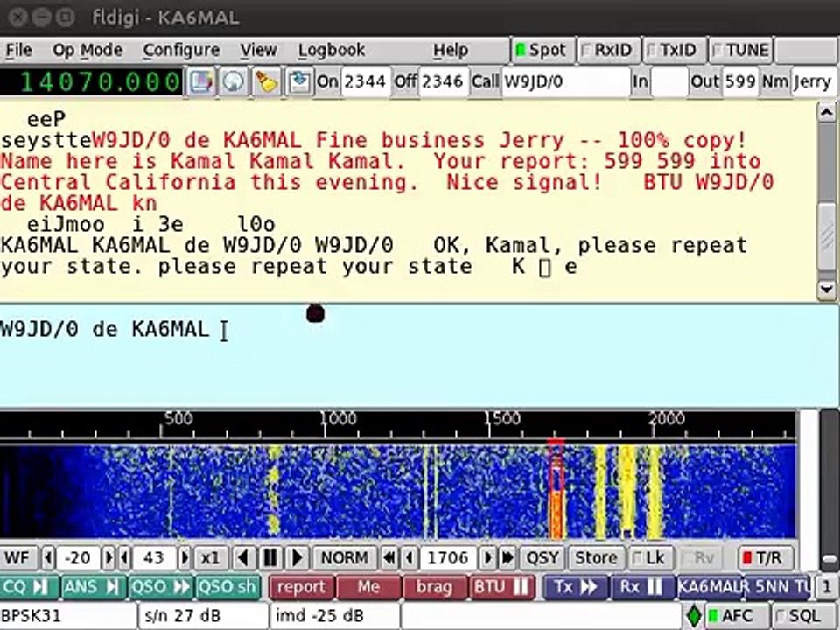
Task: Enable RxID
Action: tap(609, 51)
